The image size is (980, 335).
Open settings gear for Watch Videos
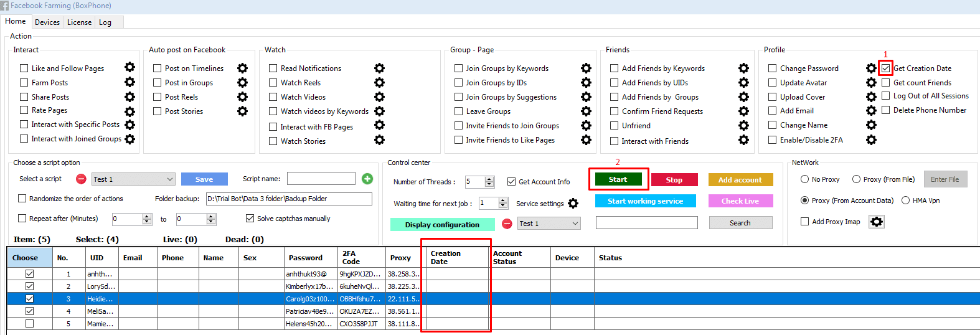379,97
